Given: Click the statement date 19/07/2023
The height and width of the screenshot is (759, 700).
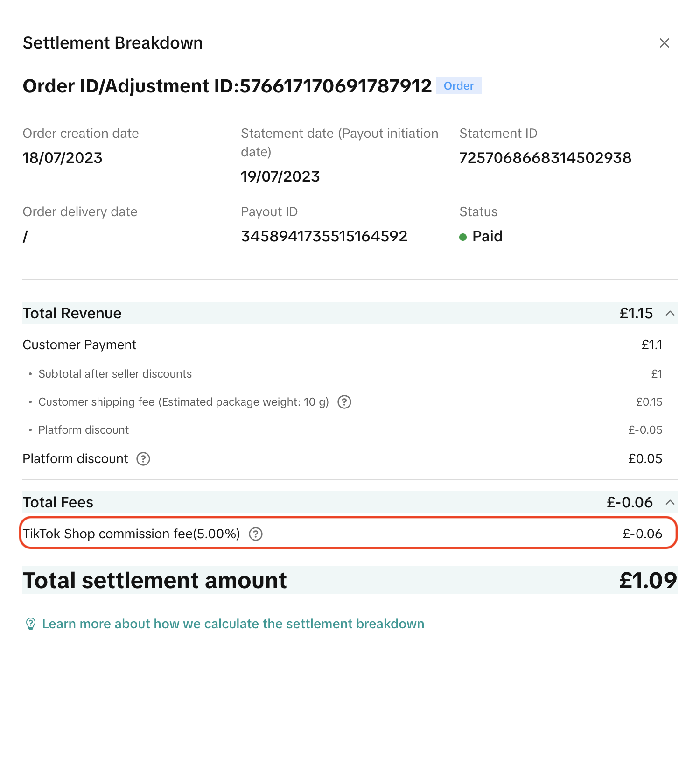Looking at the screenshot, I should click(280, 176).
